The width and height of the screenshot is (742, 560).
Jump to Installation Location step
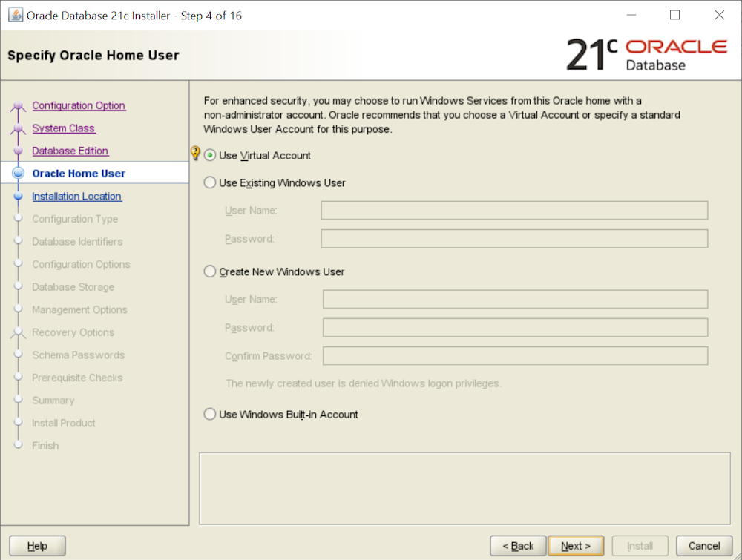76,196
